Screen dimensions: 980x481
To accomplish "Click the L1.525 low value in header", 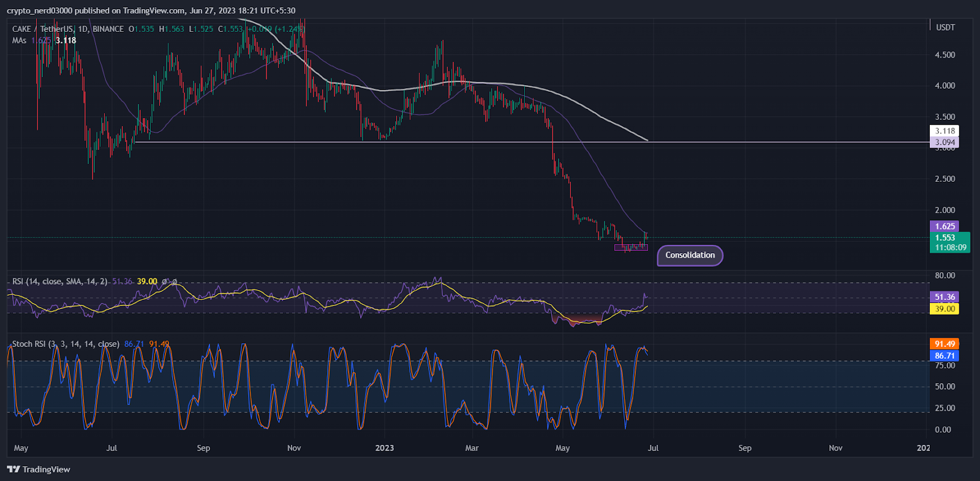I will (201, 29).
